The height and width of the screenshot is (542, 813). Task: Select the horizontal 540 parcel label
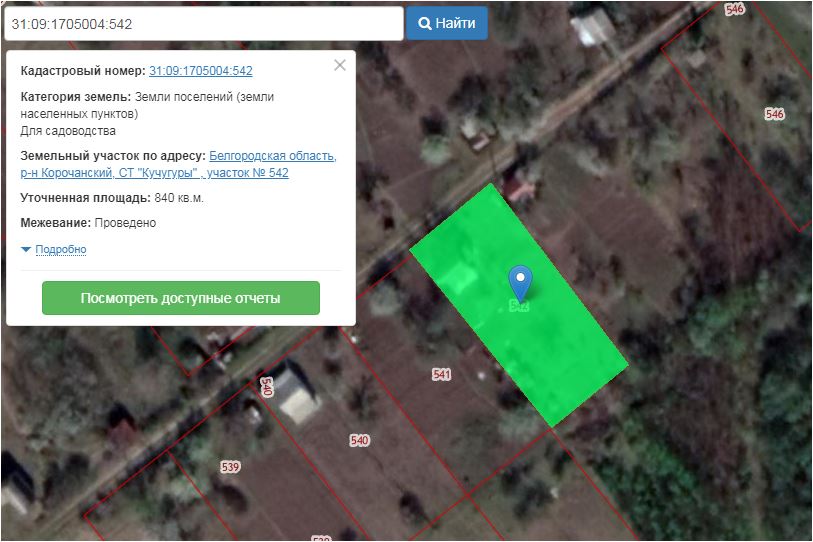[359, 441]
